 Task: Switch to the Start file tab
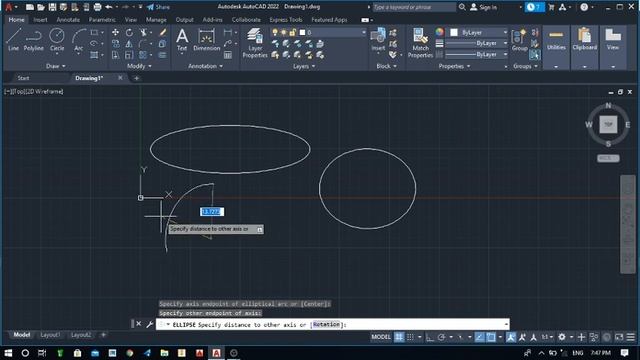[x=23, y=78]
